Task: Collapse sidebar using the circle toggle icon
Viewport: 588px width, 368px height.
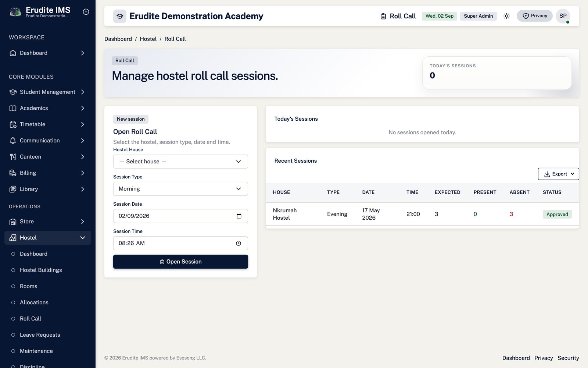Action: tap(86, 12)
